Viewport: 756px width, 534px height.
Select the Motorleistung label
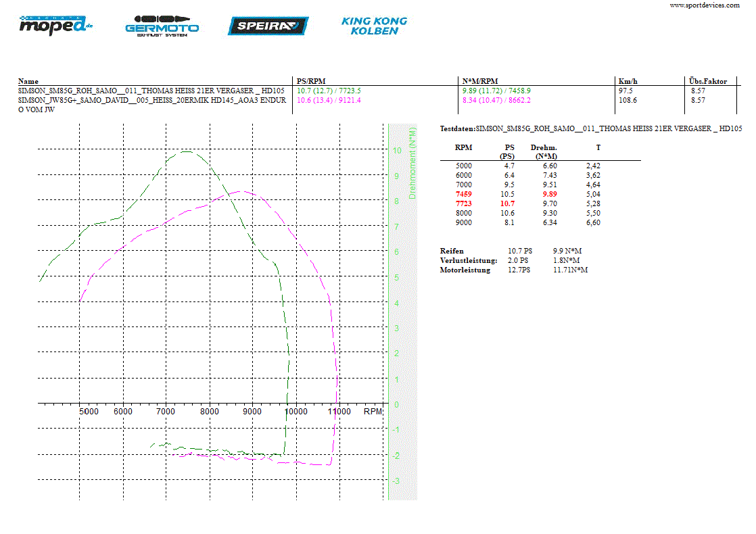pos(465,270)
